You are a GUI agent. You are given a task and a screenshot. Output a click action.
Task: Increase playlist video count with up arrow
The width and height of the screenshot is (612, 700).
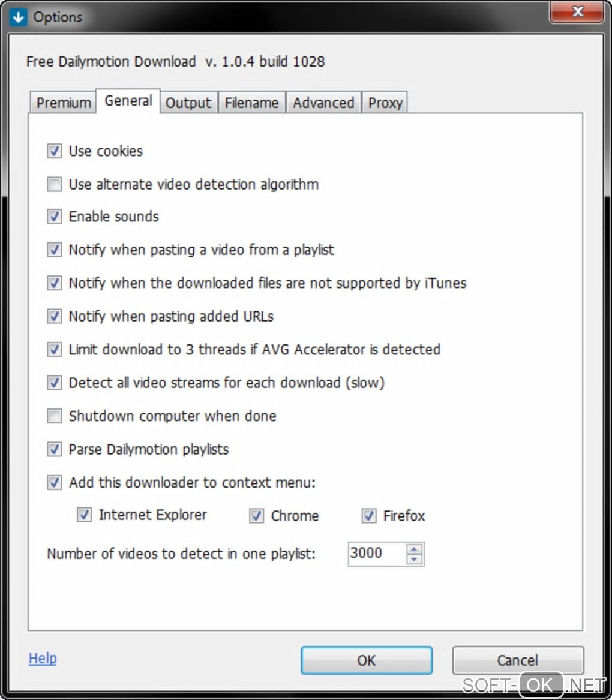(415, 548)
